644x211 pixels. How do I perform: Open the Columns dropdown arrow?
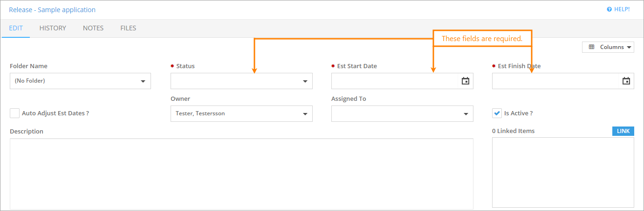pos(629,47)
